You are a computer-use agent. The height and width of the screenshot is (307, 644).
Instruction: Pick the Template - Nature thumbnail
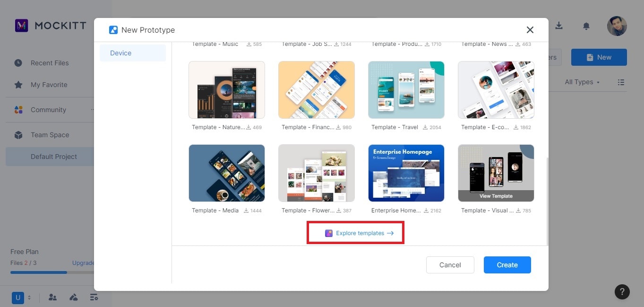[227, 90]
